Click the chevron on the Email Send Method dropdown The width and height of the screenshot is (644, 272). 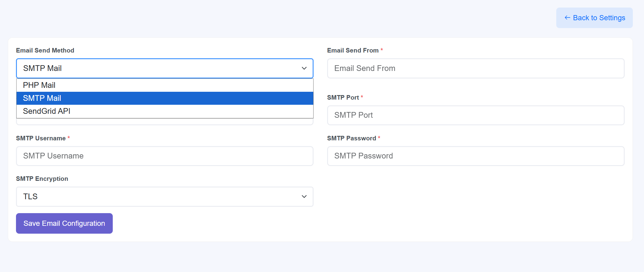coord(304,69)
